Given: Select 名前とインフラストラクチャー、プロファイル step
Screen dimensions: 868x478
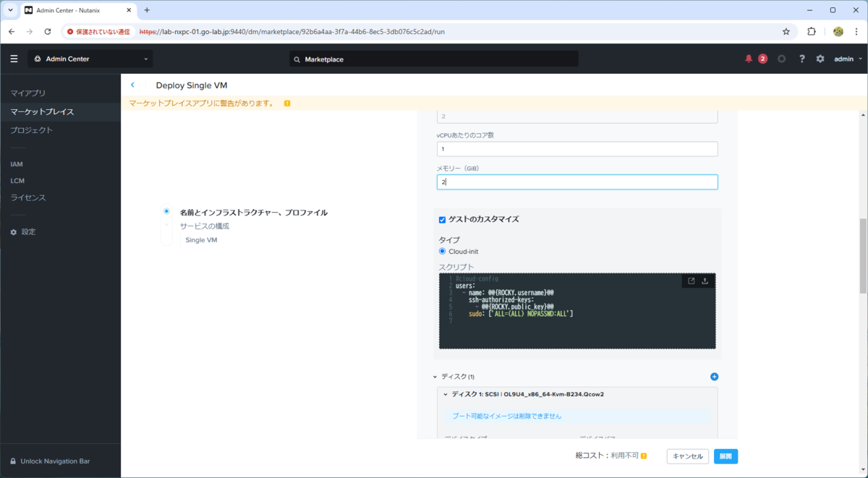Looking at the screenshot, I should click(x=254, y=213).
